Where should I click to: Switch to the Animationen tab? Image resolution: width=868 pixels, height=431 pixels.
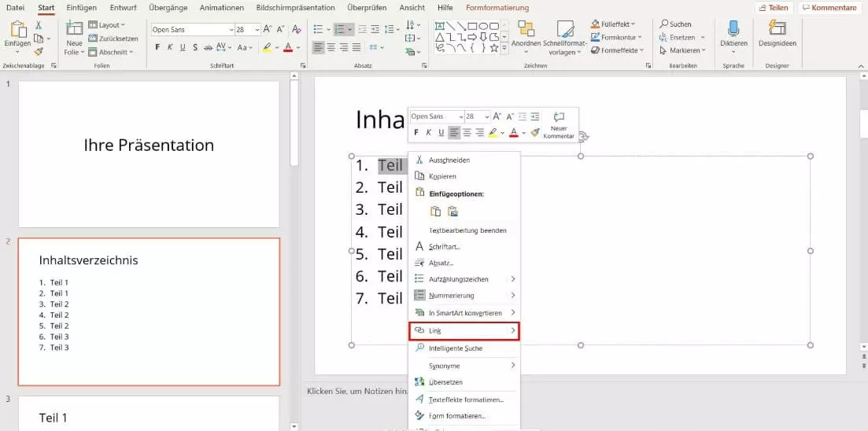(x=222, y=8)
